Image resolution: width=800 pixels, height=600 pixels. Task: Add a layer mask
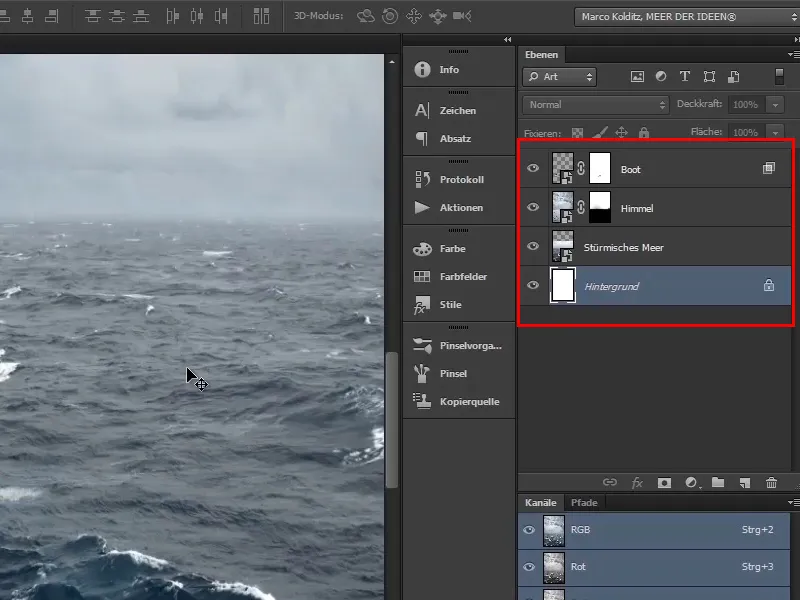[x=664, y=483]
